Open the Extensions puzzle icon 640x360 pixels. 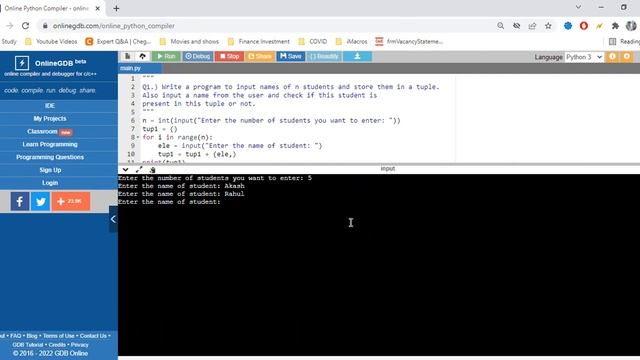[616, 26]
